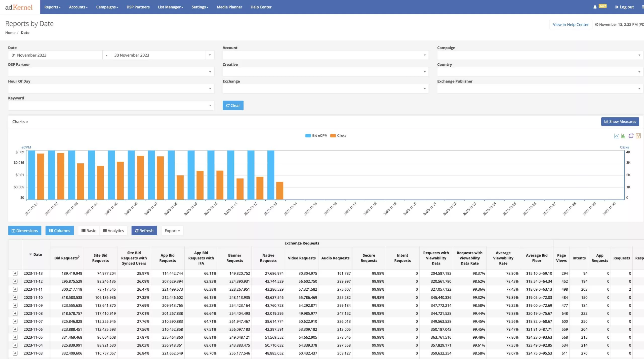This screenshot has width=644, height=359.
Task: Save the chart using the disk icon
Action: [x=638, y=136]
